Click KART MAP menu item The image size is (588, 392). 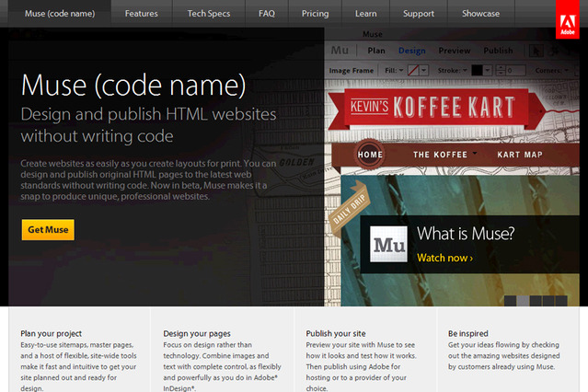point(520,155)
